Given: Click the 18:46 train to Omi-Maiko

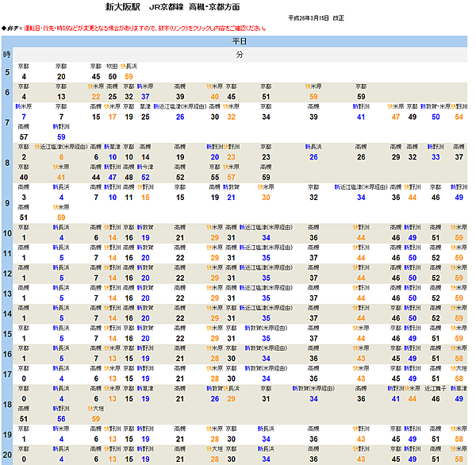Looking at the screenshot, I should point(436,399).
